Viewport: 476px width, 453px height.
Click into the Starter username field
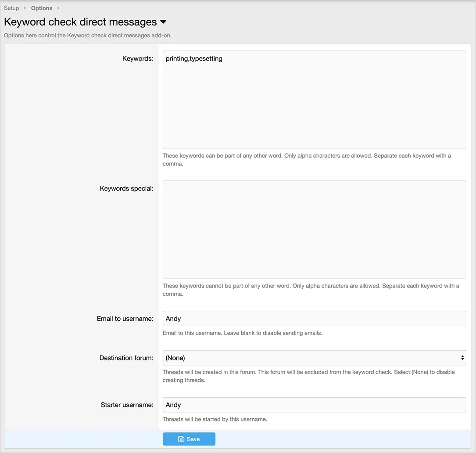pos(314,405)
